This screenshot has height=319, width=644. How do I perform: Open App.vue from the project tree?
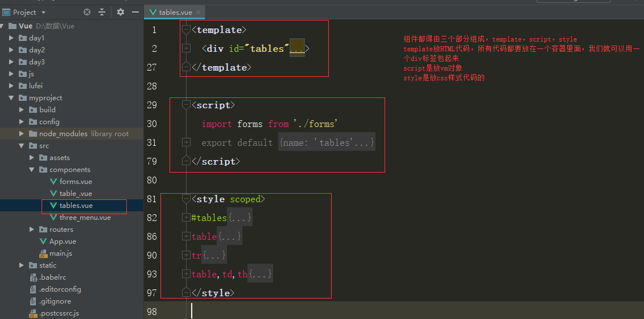coord(63,242)
